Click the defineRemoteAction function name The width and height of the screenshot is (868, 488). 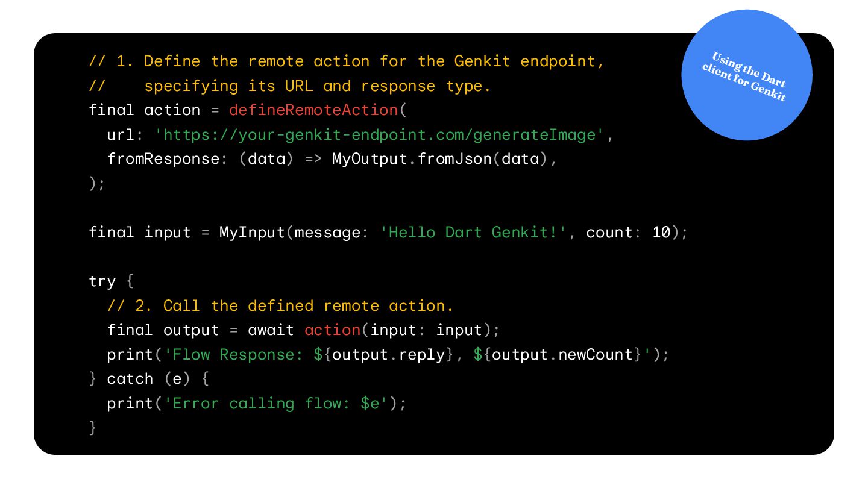point(313,110)
